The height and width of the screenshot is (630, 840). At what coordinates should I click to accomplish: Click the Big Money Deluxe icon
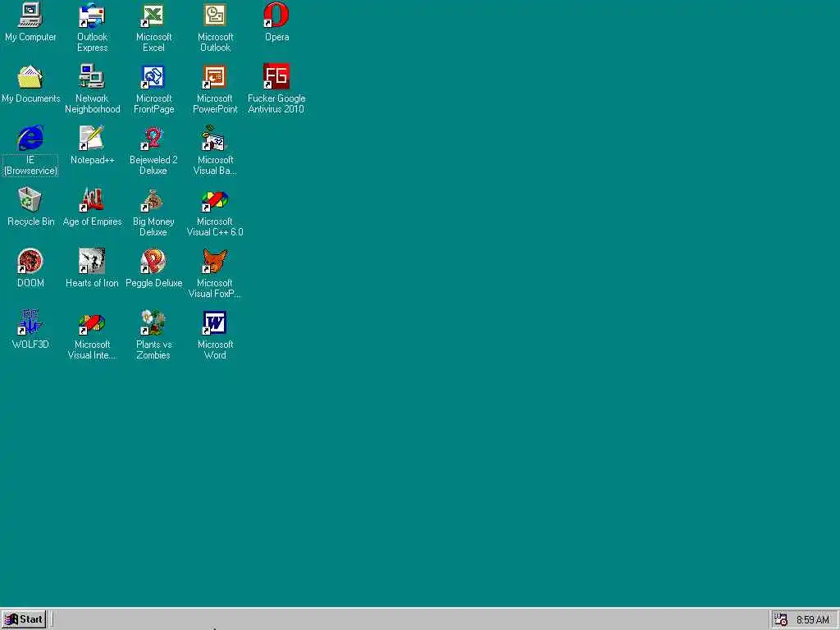pos(153,200)
